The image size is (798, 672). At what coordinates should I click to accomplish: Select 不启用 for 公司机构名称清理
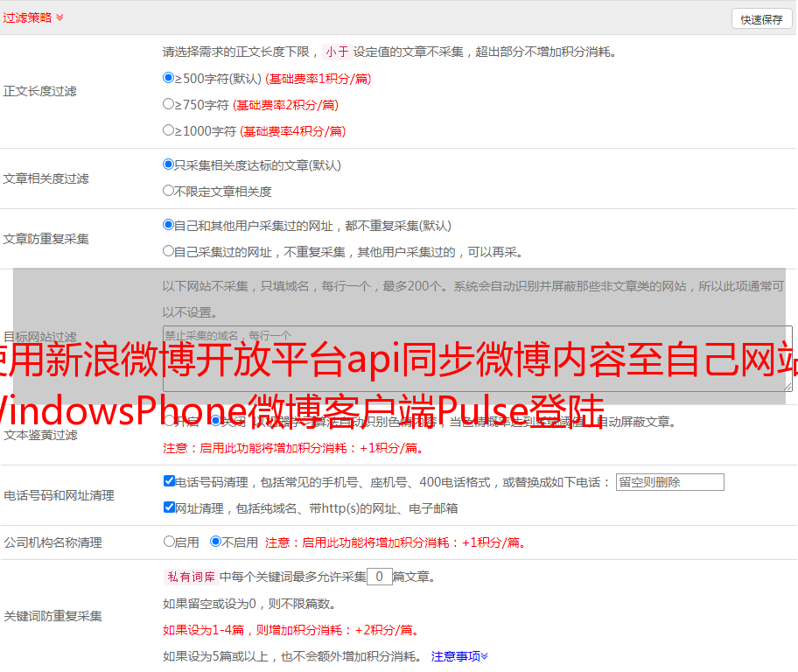click(x=216, y=541)
